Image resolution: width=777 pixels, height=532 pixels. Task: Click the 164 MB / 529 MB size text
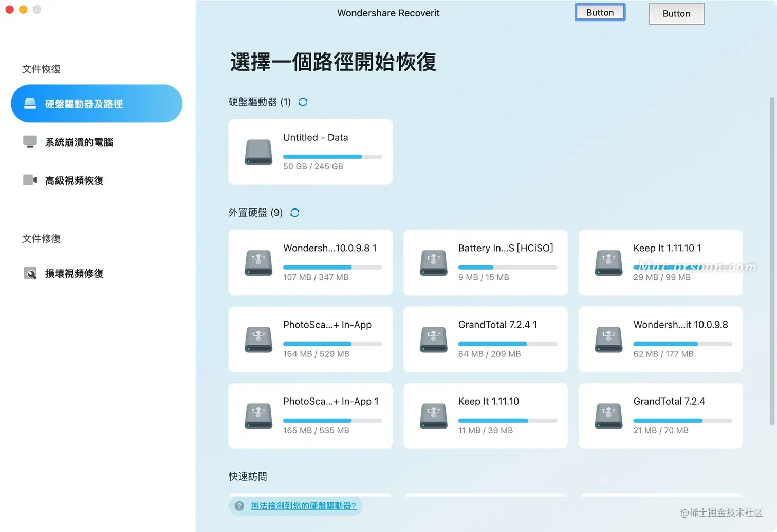click(316, 354)
